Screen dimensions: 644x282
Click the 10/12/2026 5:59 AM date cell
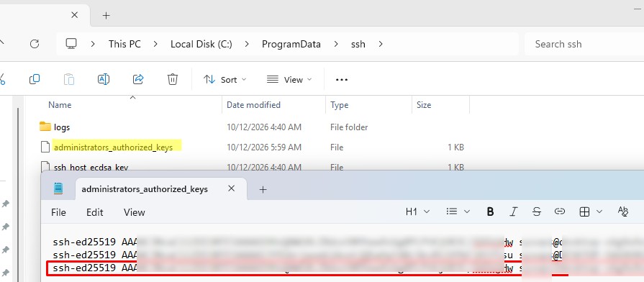(264, 147)
